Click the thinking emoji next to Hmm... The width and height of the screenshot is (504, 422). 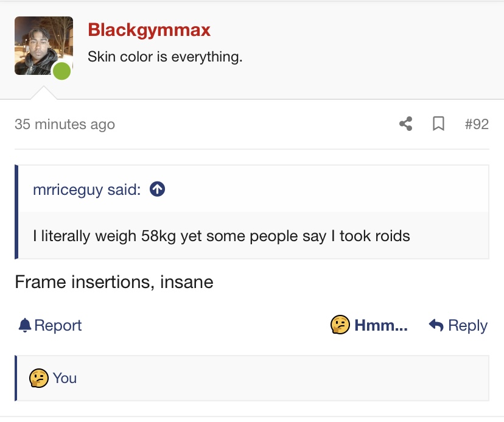(x=340, y=325)
